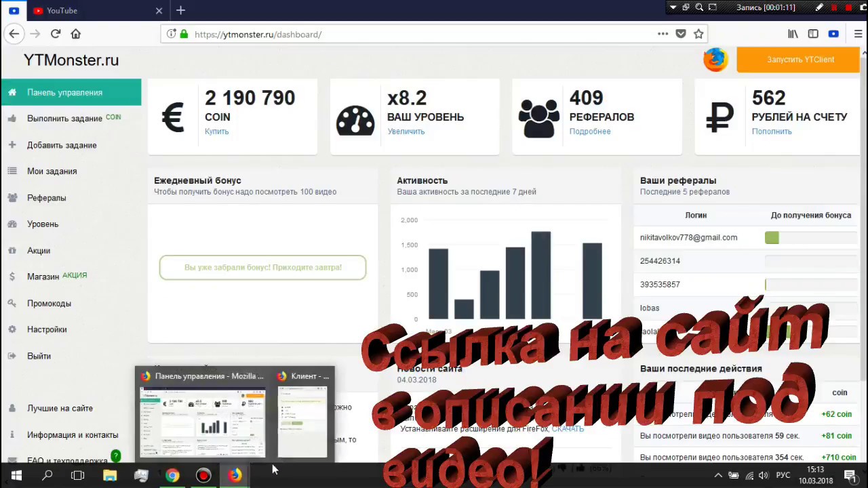This screenshot has height=488, width=868.
Task: Click the ruble balance icon
Action: click(x=719, y=119)
